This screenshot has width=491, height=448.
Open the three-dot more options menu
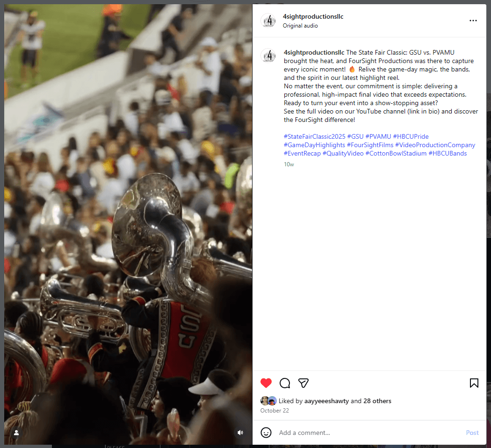[473, 21]
